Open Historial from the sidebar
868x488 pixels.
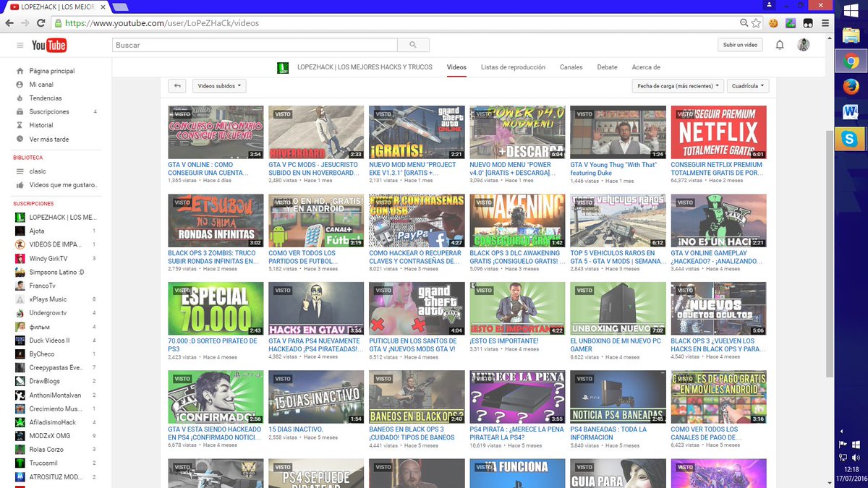(41, 125)
